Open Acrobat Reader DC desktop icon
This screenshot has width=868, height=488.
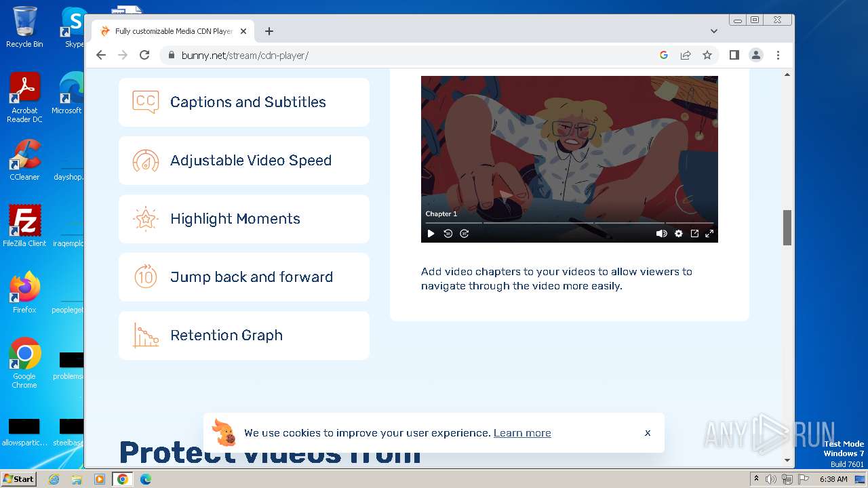24,98
